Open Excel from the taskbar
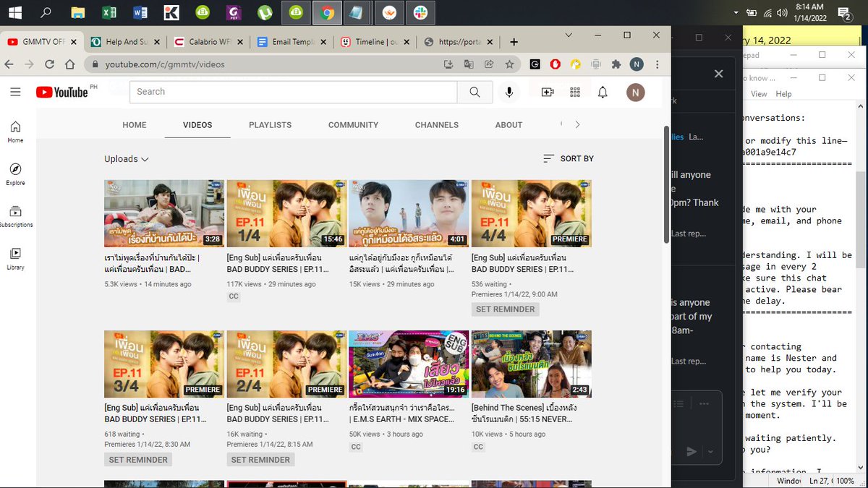The height and width of the screenshot is (488, 868). [109, 12]
